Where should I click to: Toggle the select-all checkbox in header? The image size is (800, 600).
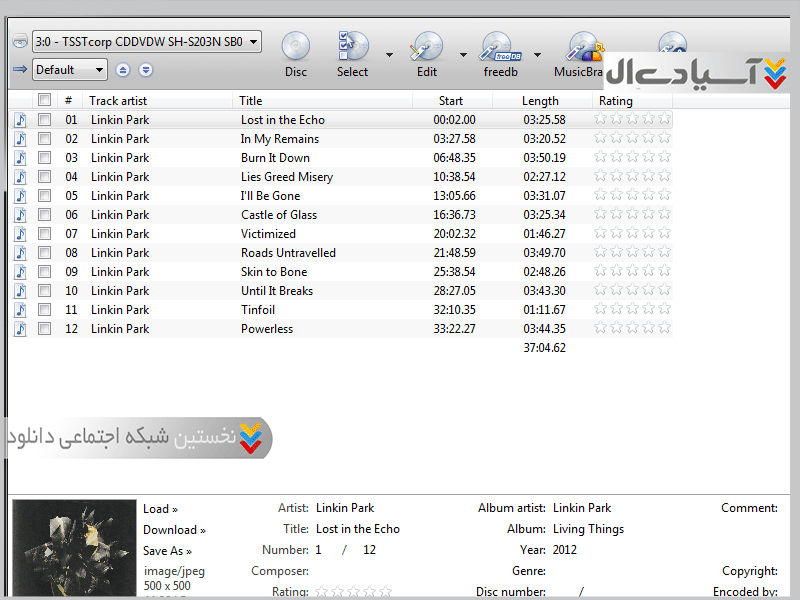(44, 100)
